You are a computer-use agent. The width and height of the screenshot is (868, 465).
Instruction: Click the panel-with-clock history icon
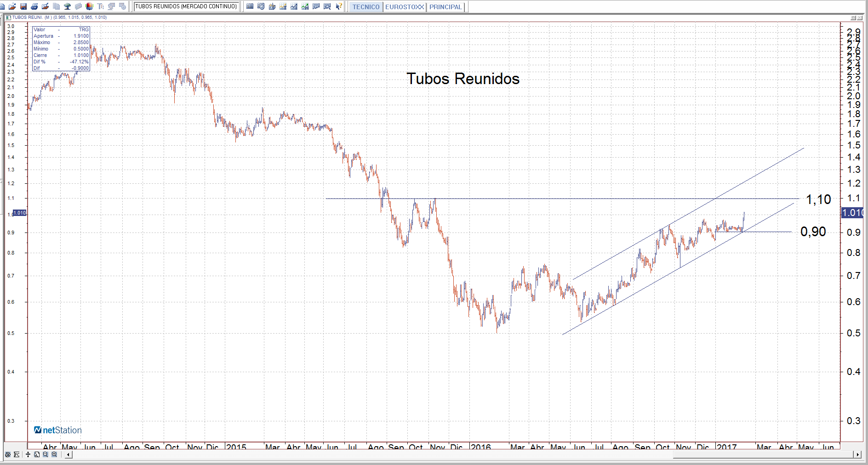coord(261,6)
